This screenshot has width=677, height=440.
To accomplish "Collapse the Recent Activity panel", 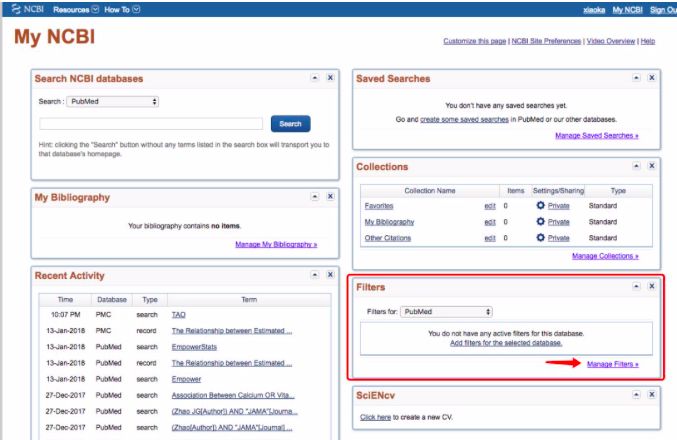I will point(315,275).
